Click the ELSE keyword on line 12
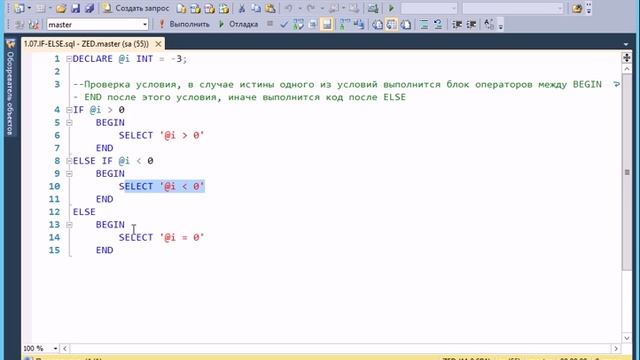640x360 pixels. tap(84, 212)
